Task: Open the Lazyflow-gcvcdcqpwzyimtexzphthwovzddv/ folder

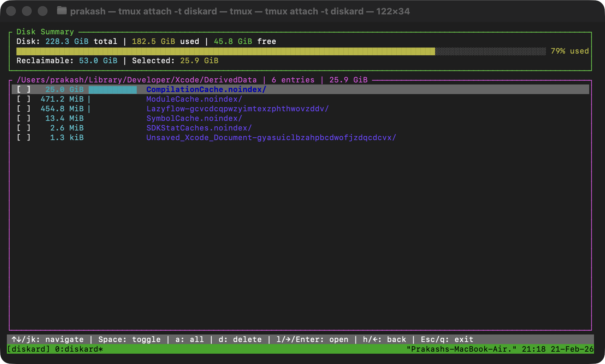Action: (x=238, y=109)
